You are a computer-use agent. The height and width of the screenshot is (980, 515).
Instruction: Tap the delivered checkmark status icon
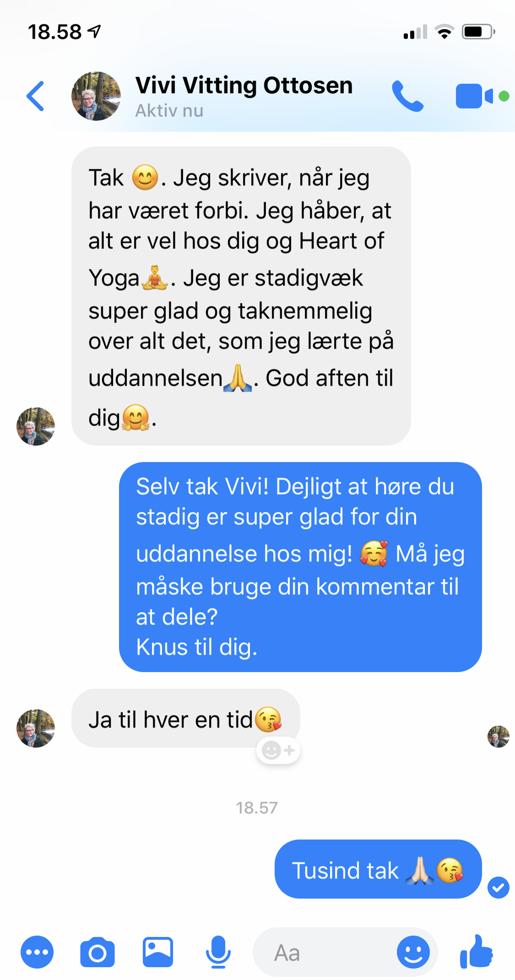pos(498,887)
